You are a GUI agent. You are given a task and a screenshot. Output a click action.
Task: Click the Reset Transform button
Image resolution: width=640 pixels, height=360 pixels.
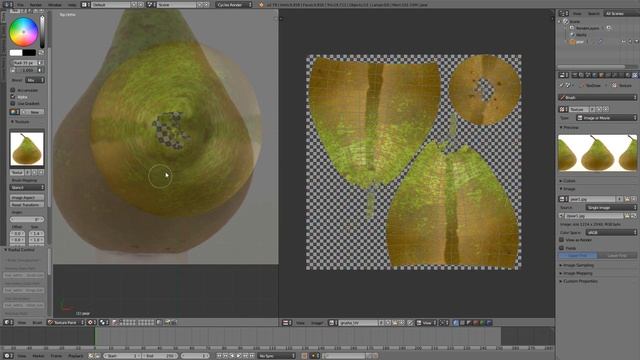coord(27,204)
